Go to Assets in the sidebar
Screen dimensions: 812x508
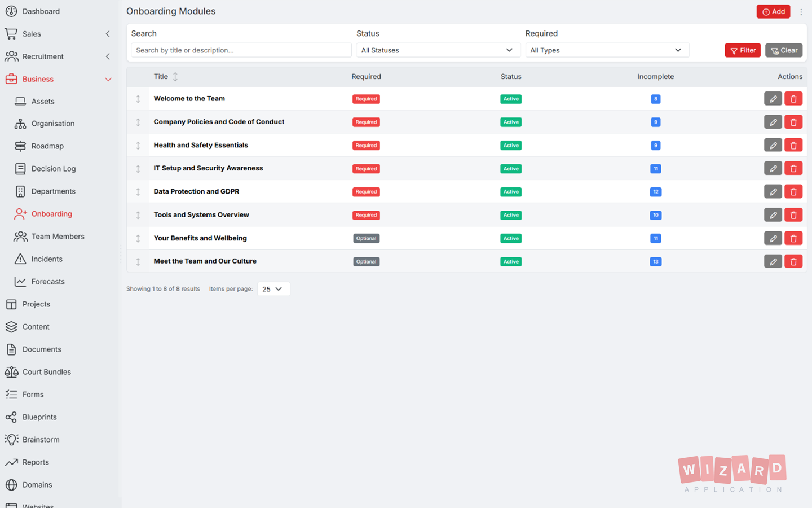point(43,102)
